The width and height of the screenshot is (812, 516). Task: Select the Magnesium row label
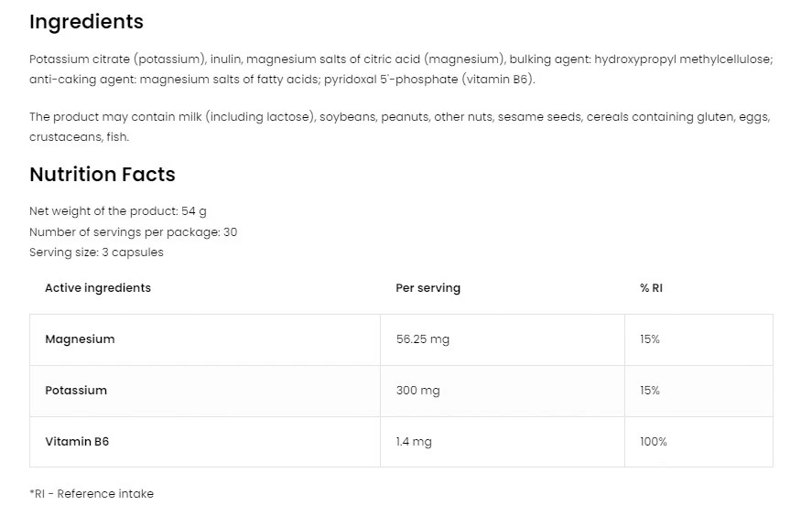pyautogui.click(x=80, y=339)
